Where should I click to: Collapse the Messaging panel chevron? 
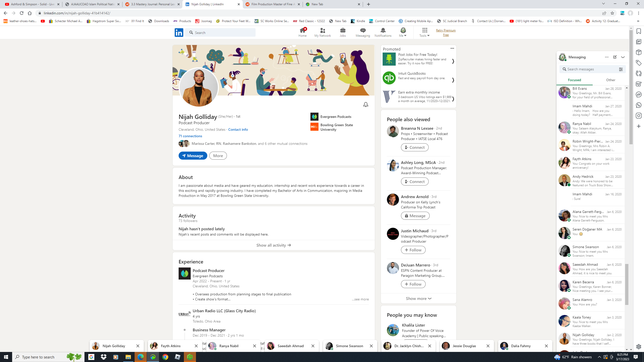623,57
